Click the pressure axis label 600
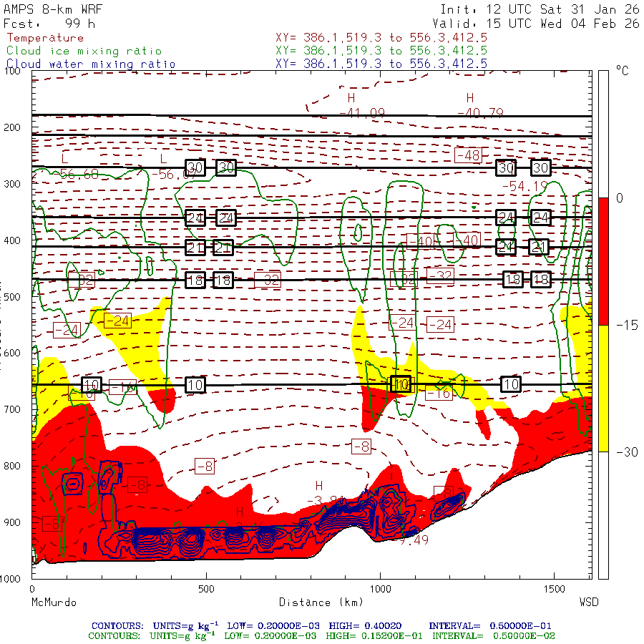 [12, 353]
